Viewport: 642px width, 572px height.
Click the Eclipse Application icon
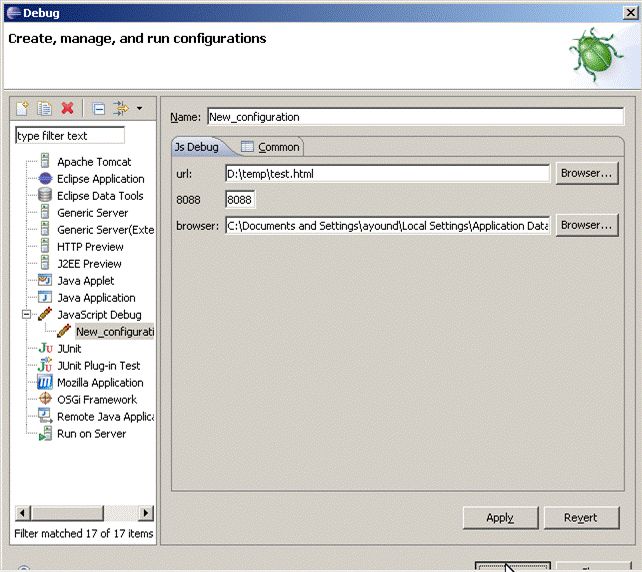[45, 179]
